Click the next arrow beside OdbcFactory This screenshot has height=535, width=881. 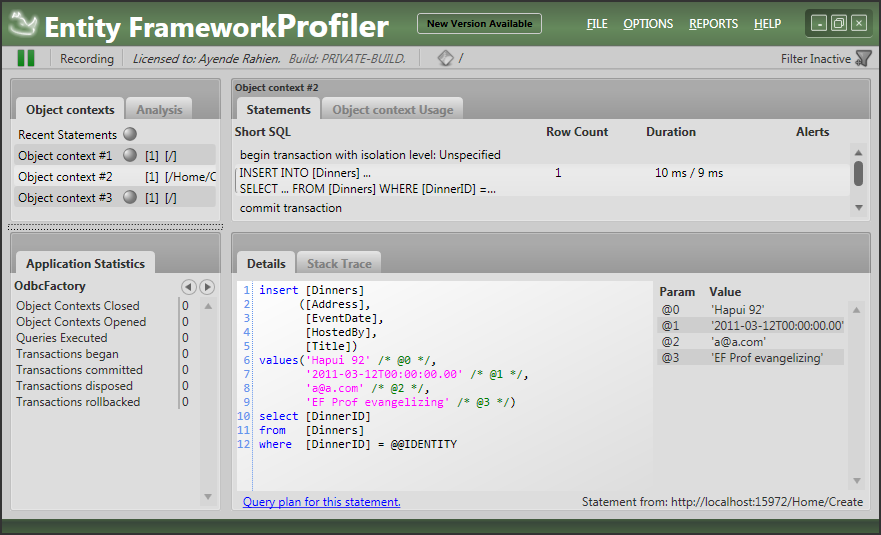tap(207, 287)
